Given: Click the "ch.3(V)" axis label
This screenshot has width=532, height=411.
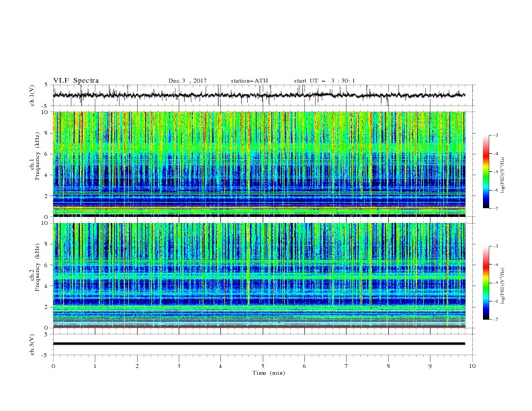Looking at the screenshot, I should pos(32,345).
